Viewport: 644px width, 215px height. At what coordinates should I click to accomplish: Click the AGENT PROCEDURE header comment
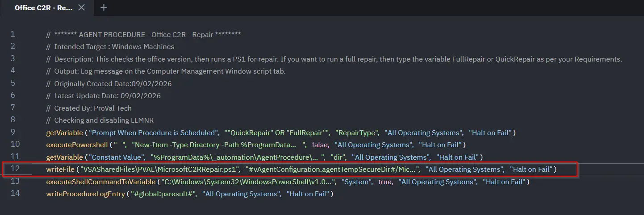[143, 34]
